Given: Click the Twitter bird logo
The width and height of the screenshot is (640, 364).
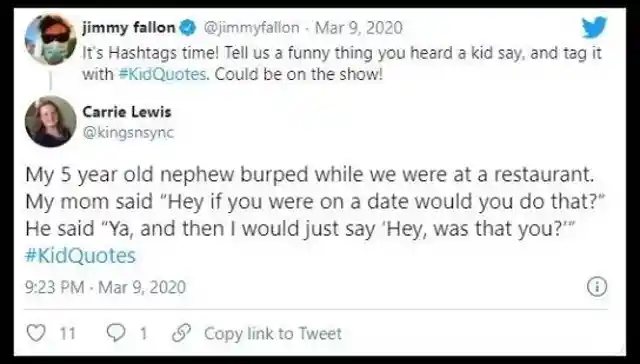Looking at the screenshot, I should [594, 28].
